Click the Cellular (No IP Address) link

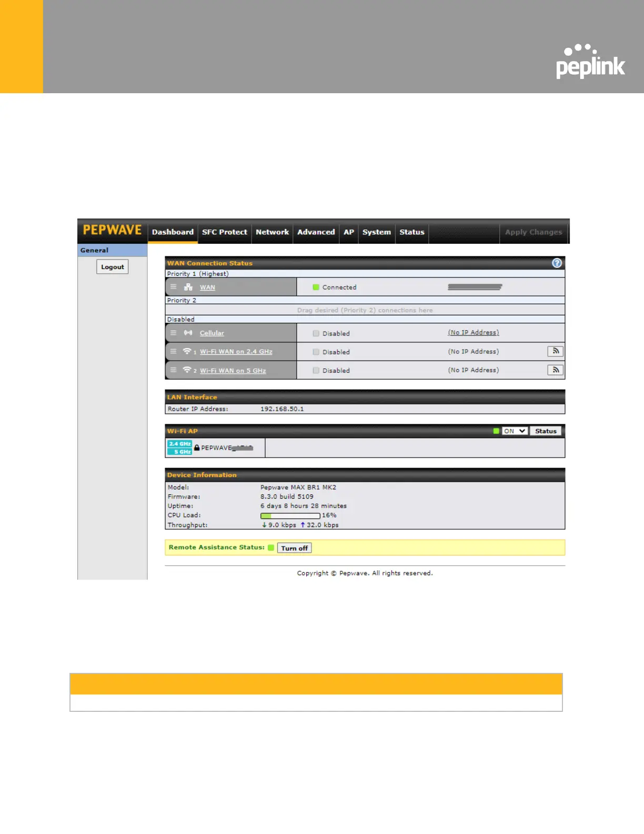474,333
